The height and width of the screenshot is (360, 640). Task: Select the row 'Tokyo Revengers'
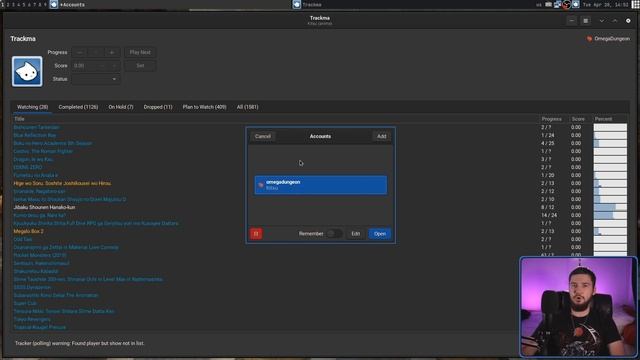pyautogui.click(x=32, y=319)
